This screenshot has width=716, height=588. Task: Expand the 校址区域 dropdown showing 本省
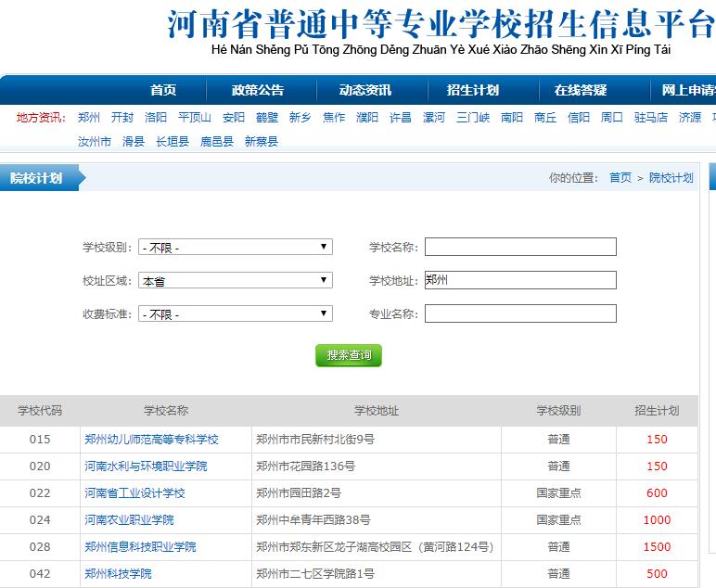235,281
